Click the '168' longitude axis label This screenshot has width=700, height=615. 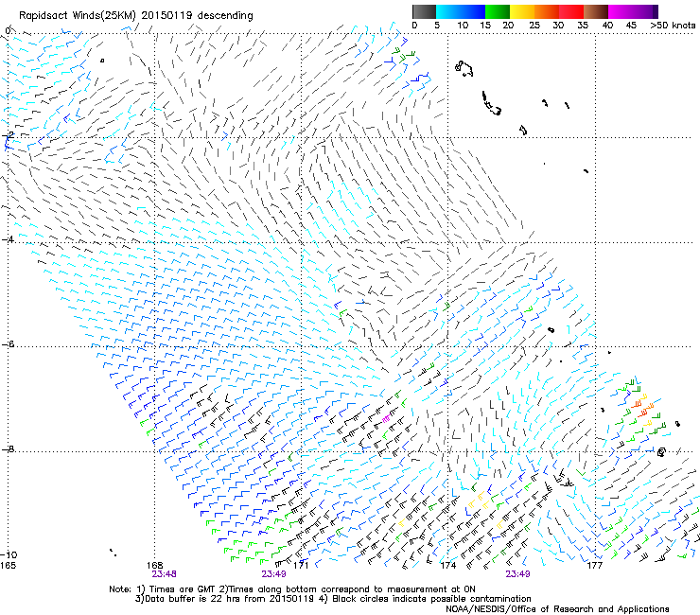pos(155,566)
